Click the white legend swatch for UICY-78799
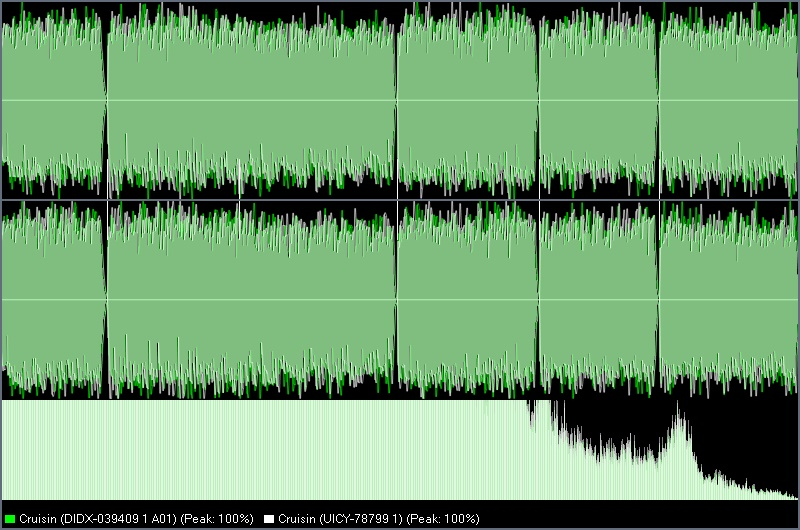Screen dimensions: 800x530 tap(269, 519)
